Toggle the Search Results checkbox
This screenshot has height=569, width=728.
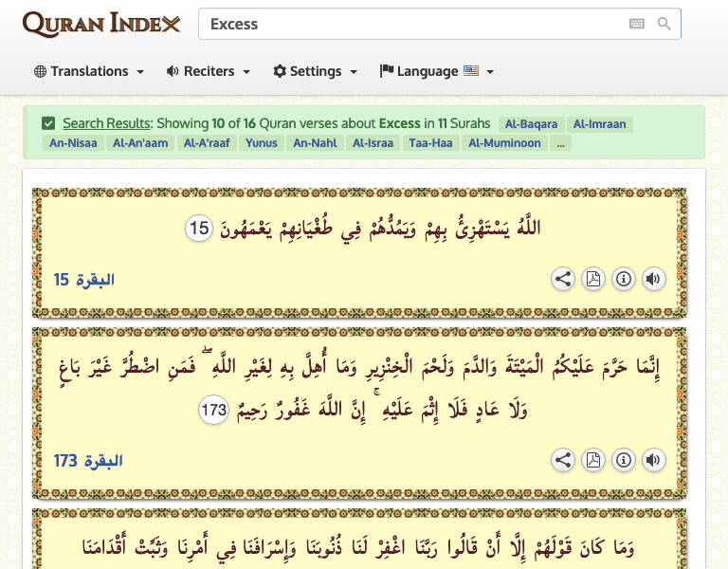click(48, 123)
